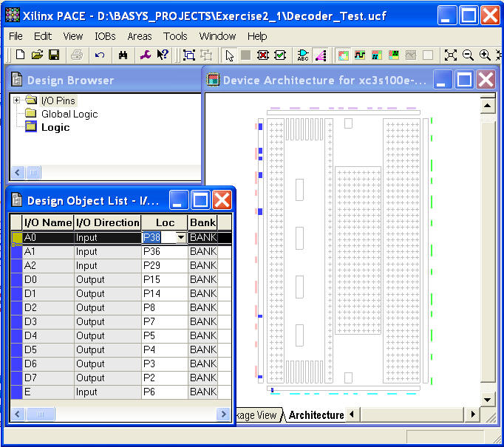Click Design Browser horizontal scroll left arrow

(x=18, y=173)
